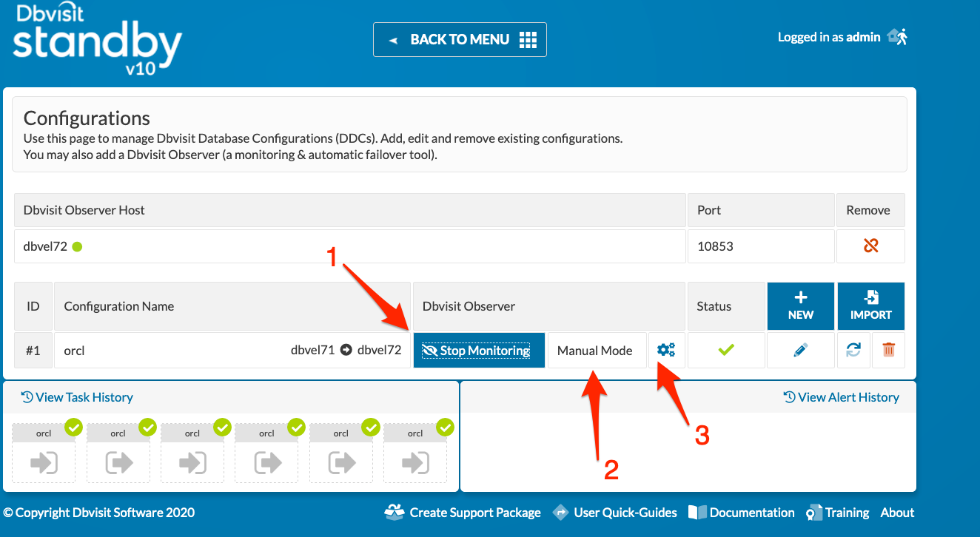Click the Status column header
The height and width of the screenshot is (537, 980).
[726, 306]
